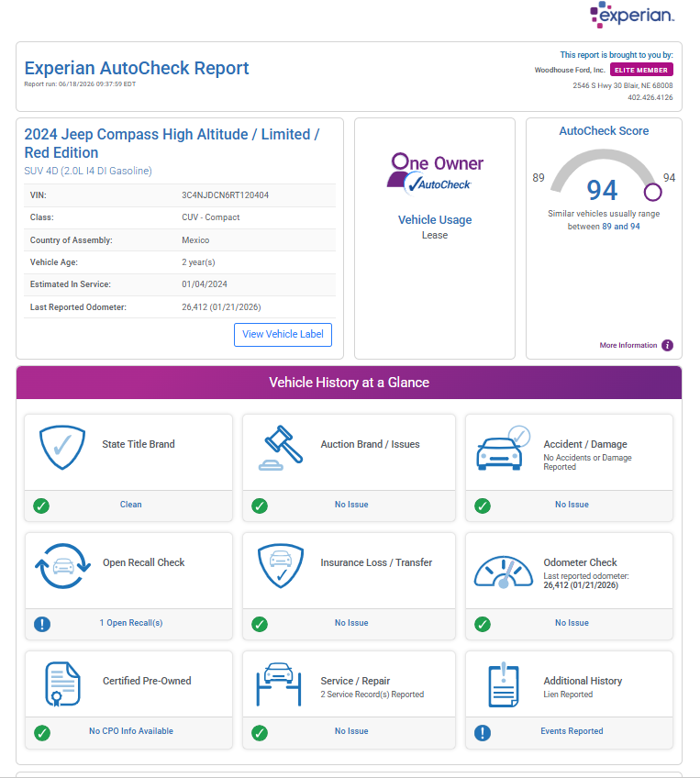The image size is (700, 778).
Task: Click the Insurance Loss shield car icon
Action: tap(281, 566)
